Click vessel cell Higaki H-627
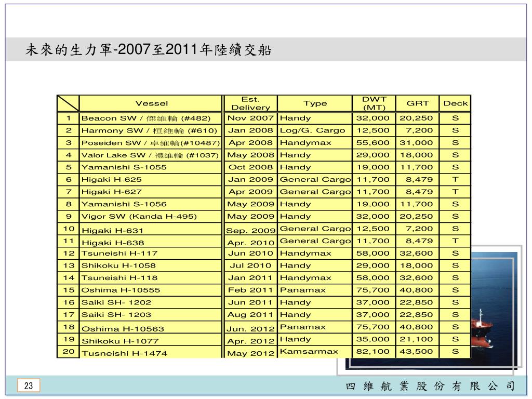 (x=151, y=192)
